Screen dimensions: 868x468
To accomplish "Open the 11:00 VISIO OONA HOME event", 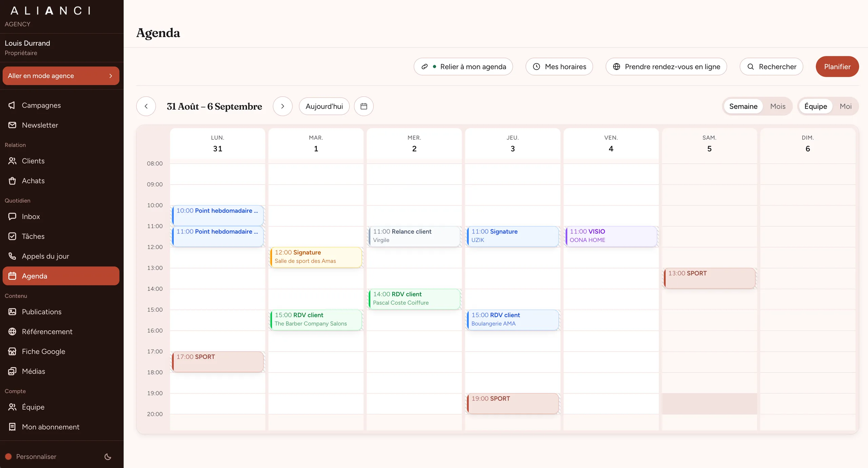I will coord(611,236).
